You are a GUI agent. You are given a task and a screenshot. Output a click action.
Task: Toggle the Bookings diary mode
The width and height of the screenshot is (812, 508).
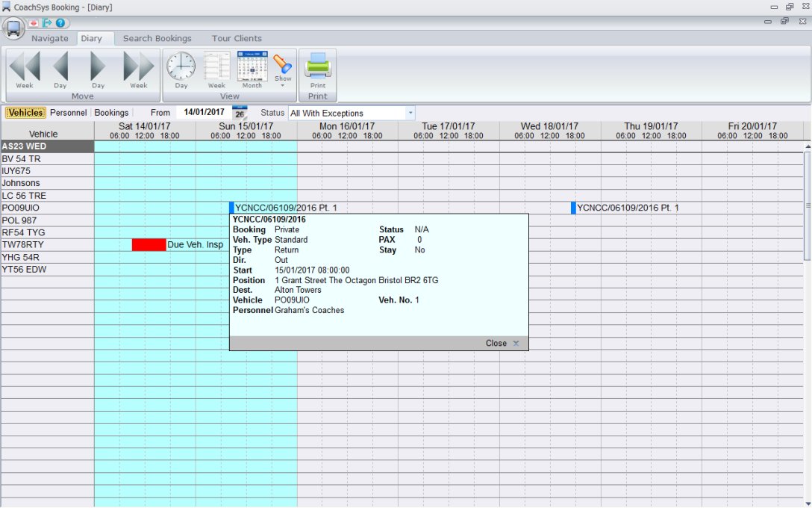[111, 113]
